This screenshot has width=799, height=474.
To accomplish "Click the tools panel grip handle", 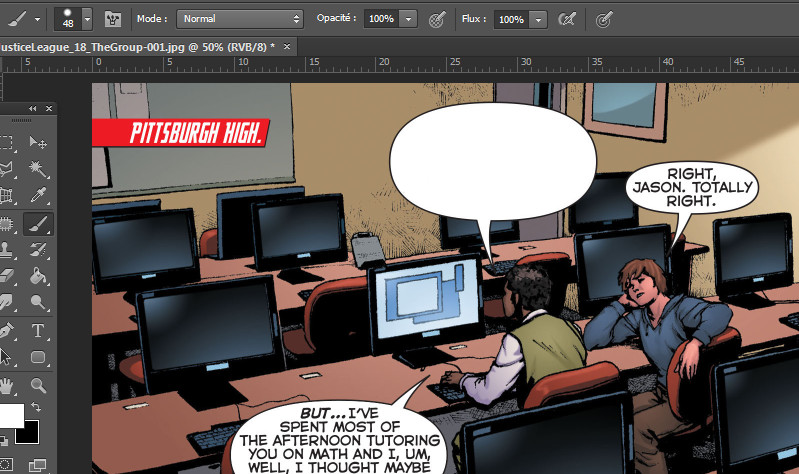I will click(21, 120).
